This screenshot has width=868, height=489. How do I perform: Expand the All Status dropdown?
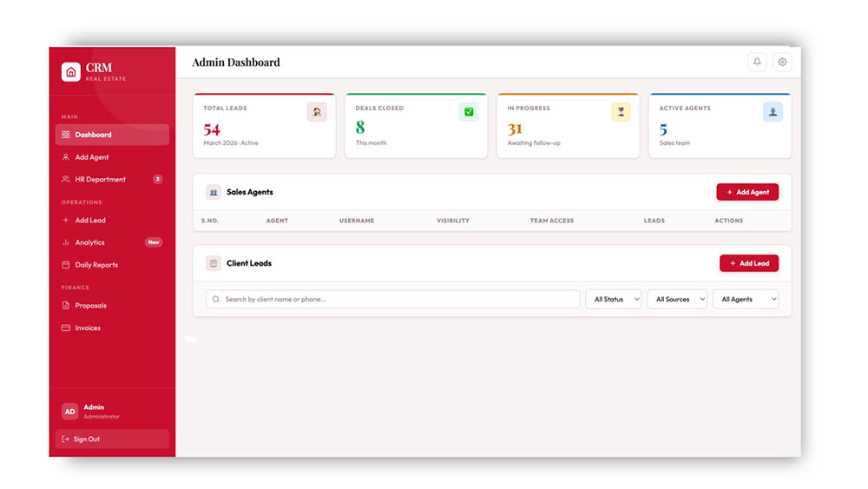tap(614, 299)
